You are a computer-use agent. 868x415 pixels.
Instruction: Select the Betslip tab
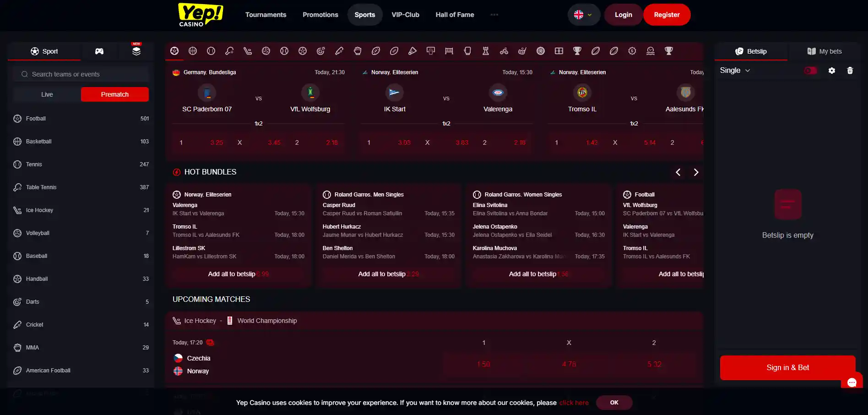(751, 51)
